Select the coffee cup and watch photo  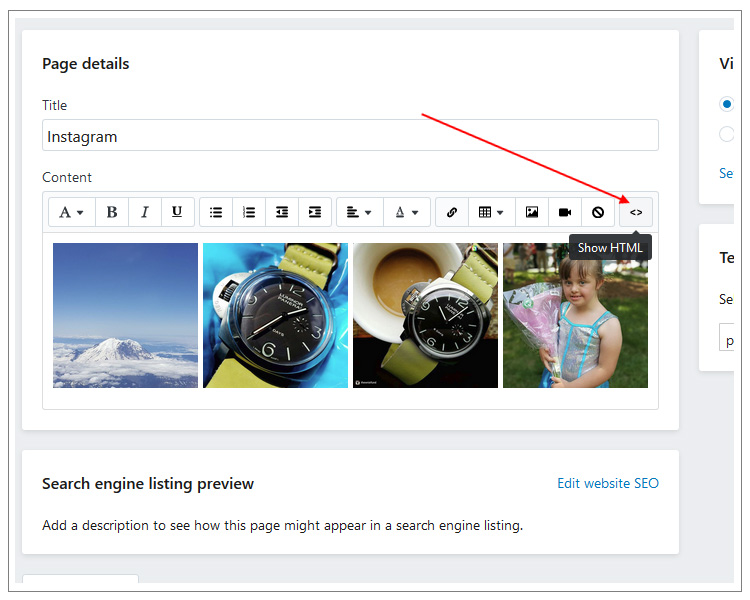click(x=425, y=315)
